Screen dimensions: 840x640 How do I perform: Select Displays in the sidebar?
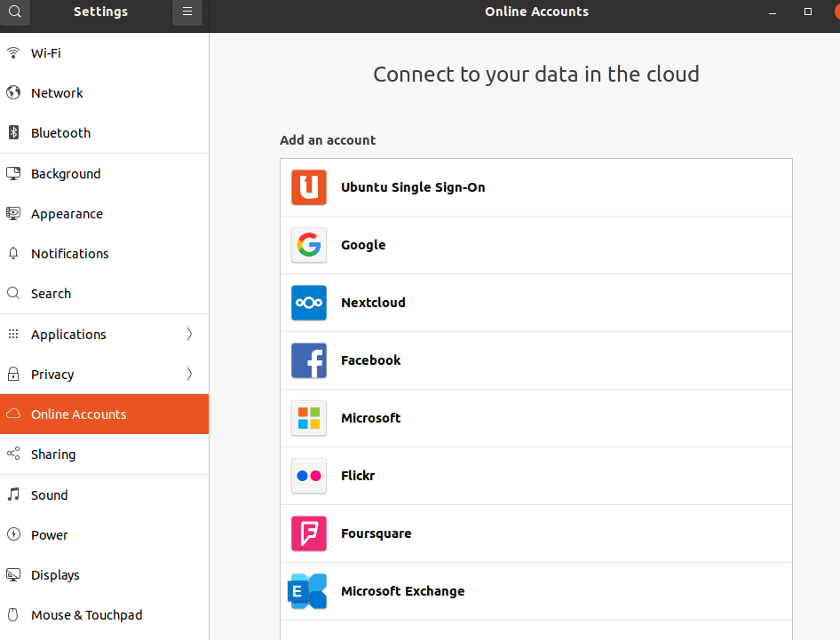pos(105,574)
